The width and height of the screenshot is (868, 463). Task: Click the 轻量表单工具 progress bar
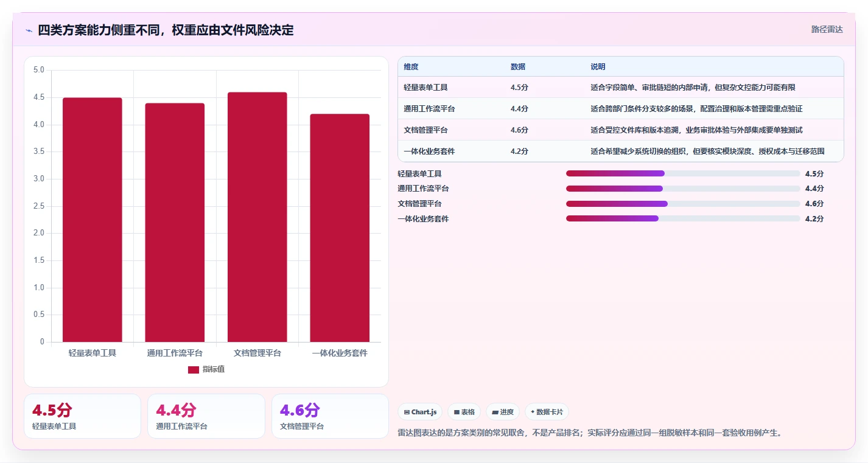[x=683, y=173]
